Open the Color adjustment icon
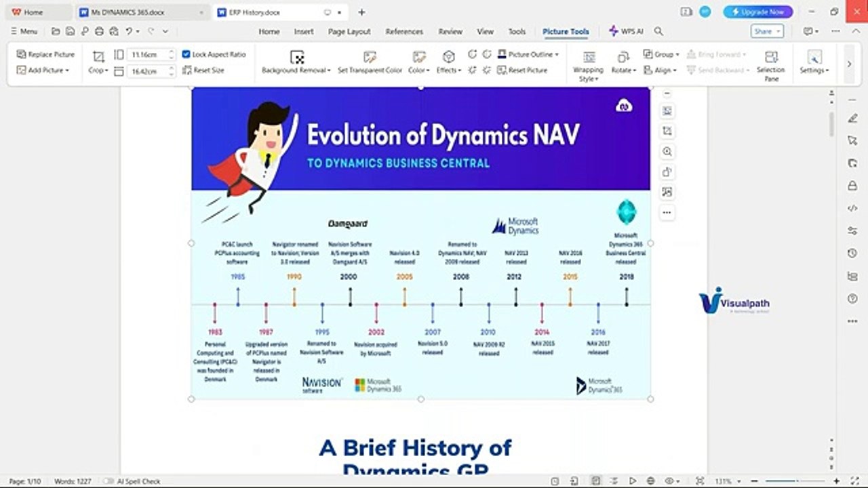 pyautogui.click(x=419, y=57)
